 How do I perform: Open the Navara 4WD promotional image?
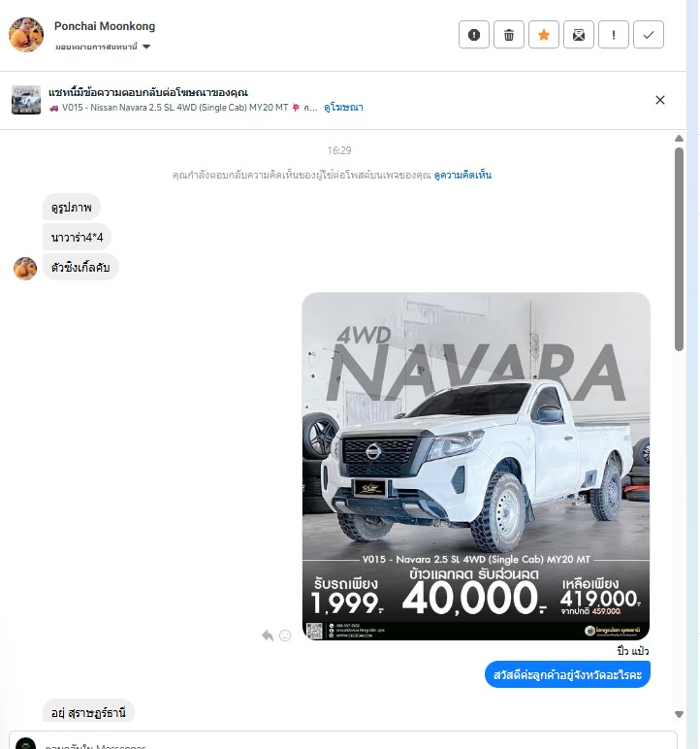(476, 467)
